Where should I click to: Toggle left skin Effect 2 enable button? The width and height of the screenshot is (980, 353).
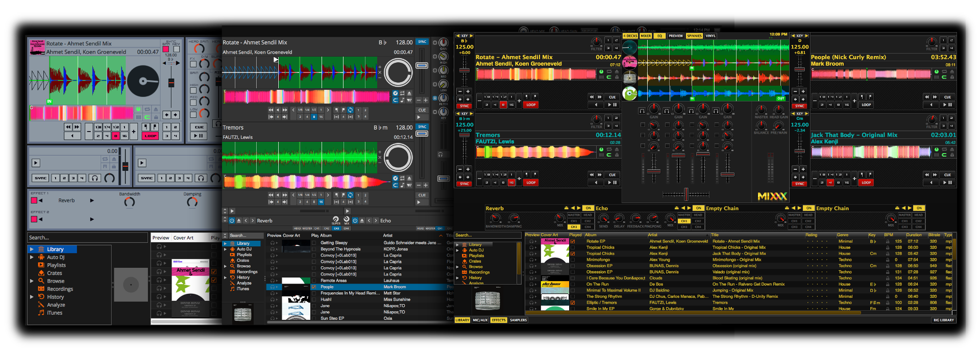click(x=34, y=219)
